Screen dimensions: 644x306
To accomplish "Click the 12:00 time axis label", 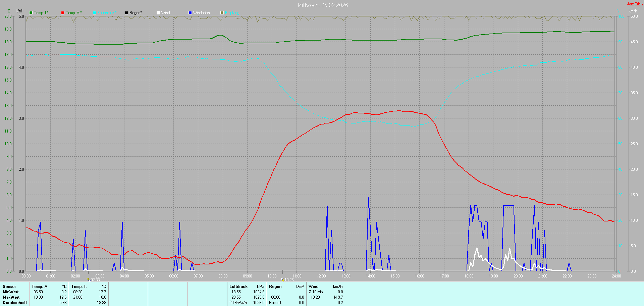I will coord(321,276).
